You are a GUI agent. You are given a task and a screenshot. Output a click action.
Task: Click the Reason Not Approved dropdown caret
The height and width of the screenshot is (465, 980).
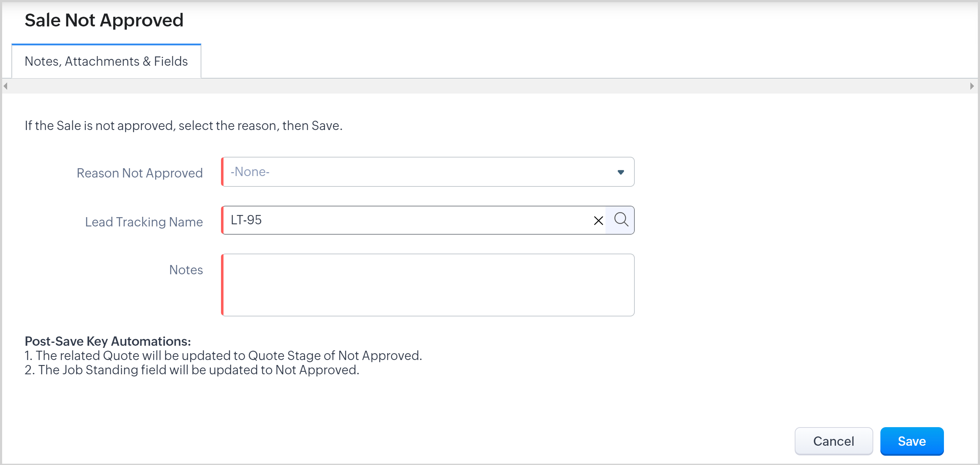pos(620,172)
